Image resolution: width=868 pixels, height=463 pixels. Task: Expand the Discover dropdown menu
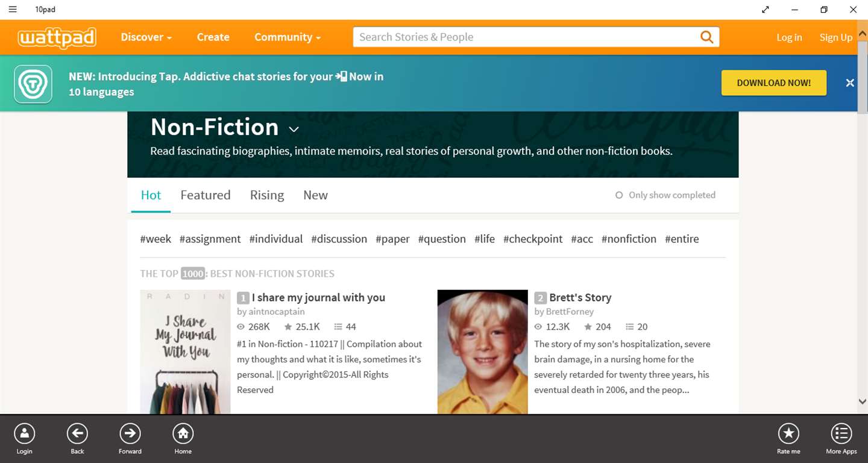pos(146,37)
